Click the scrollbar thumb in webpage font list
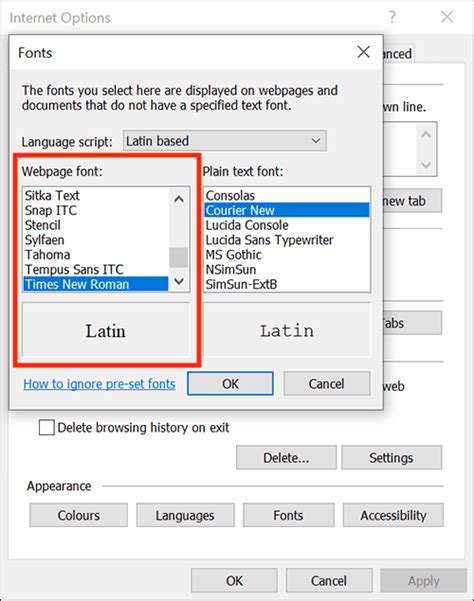The width and height of the screenshot is (474, 601). (x=179, y=257)
